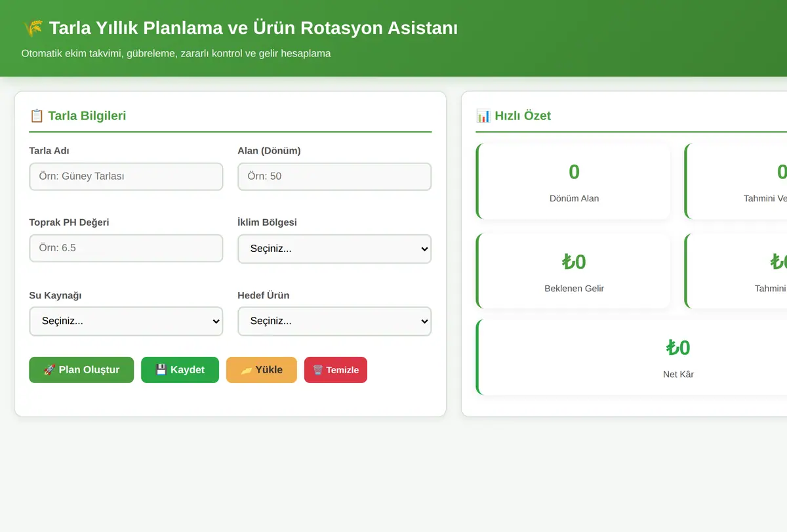Click the Net Kâr summary card

point(632,358)
